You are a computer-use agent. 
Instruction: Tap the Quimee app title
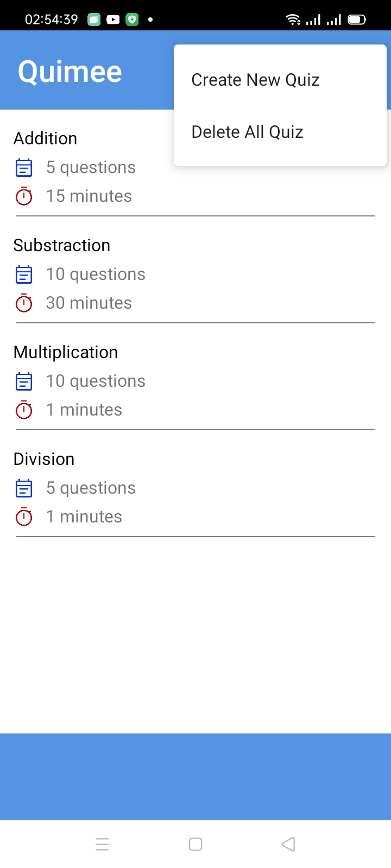click(70, 72)
